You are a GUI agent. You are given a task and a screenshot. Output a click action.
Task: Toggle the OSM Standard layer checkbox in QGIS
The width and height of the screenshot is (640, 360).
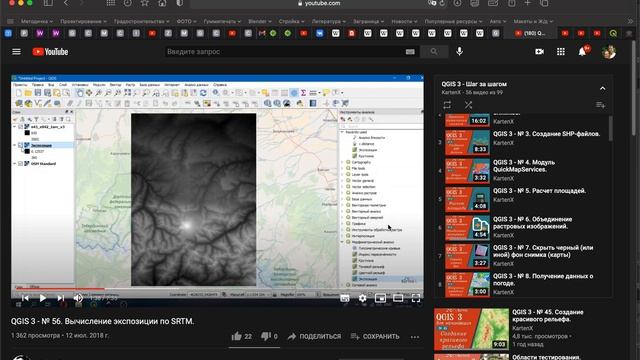pos(20,164)
